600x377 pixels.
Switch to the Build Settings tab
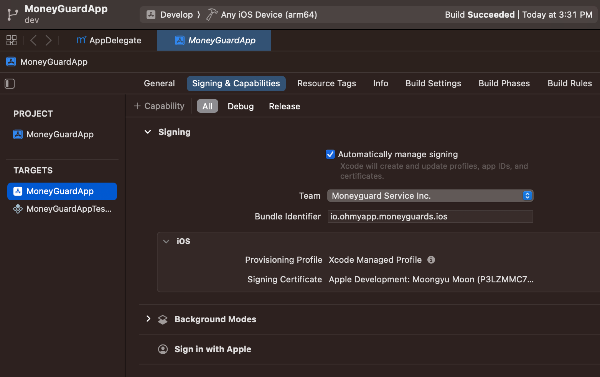(433, 83)
